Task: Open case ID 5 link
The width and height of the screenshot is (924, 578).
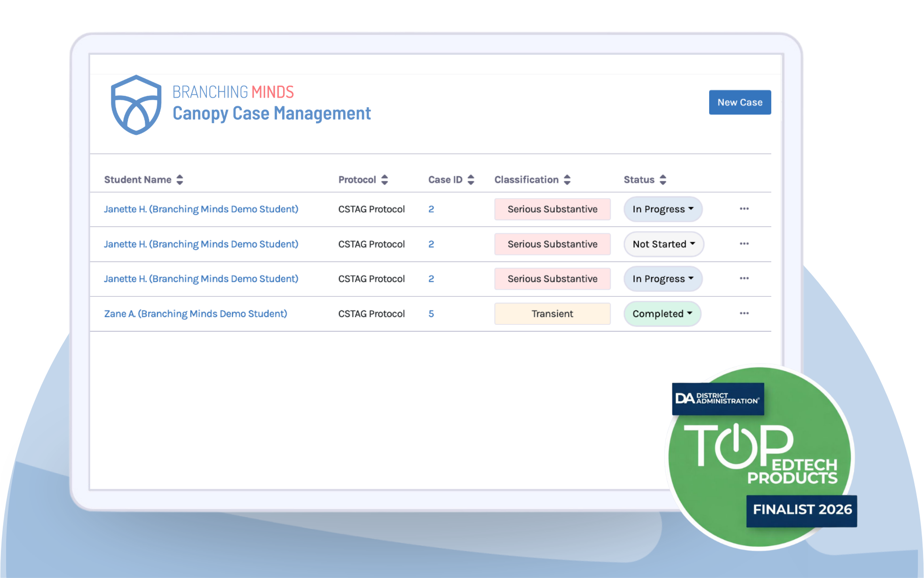Action: pos(431,313)
